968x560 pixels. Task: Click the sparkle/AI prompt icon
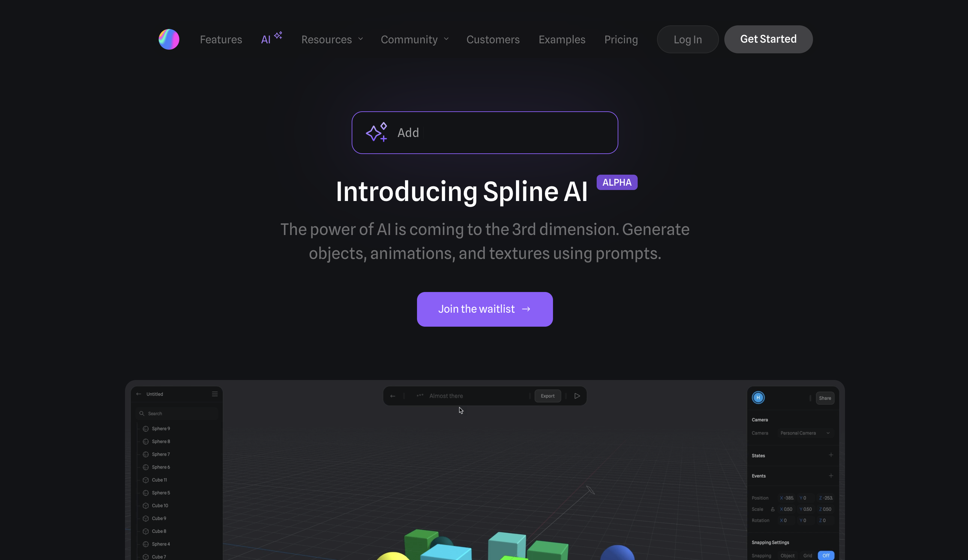pyautogui.click(x=377, y=132)
